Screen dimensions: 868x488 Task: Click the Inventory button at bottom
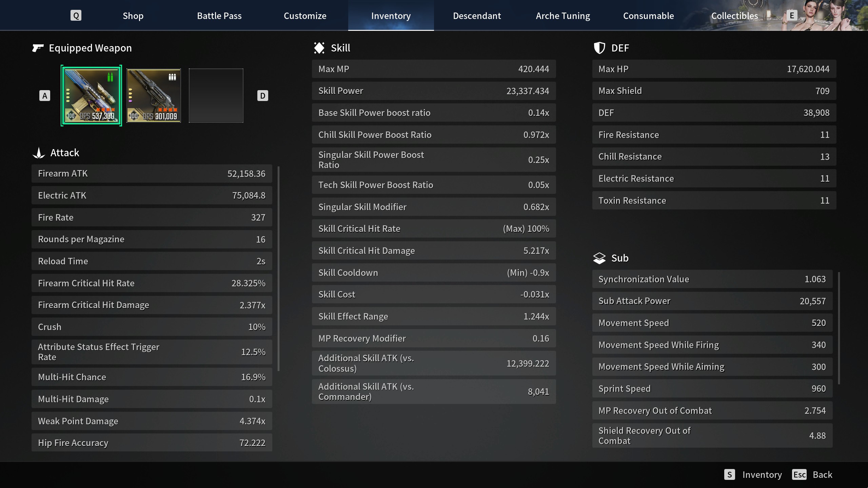coord(762,474)
